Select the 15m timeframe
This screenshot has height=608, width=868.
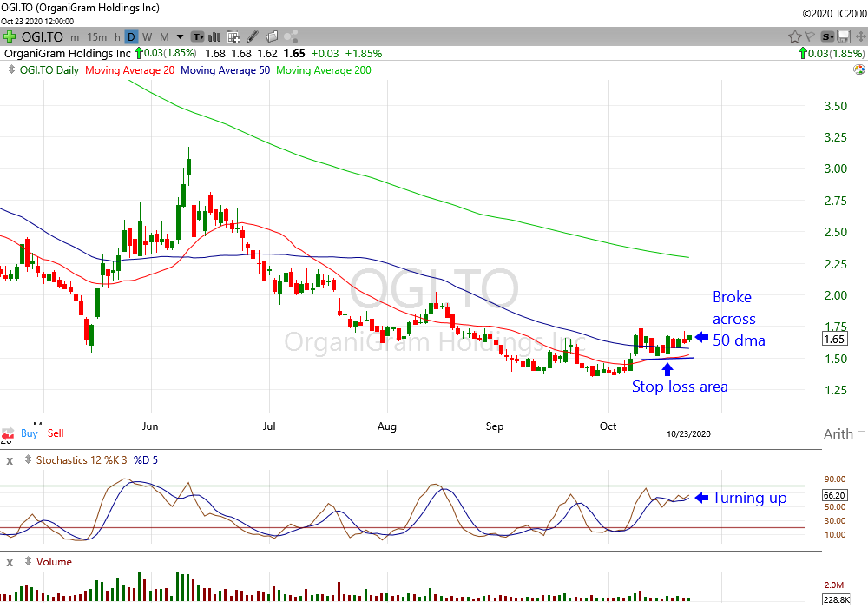97,37
